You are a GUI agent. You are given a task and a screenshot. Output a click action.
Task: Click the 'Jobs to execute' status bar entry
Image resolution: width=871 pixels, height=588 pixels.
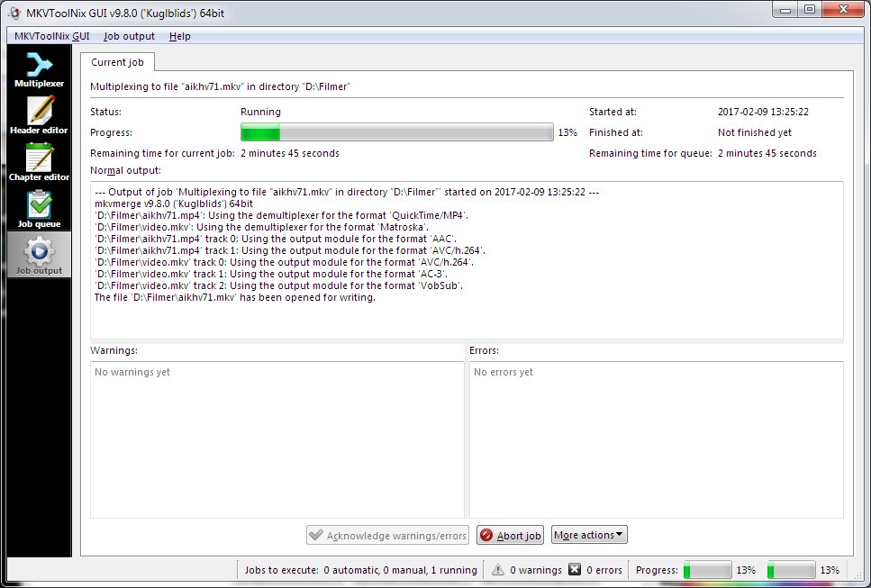point(361,570)
